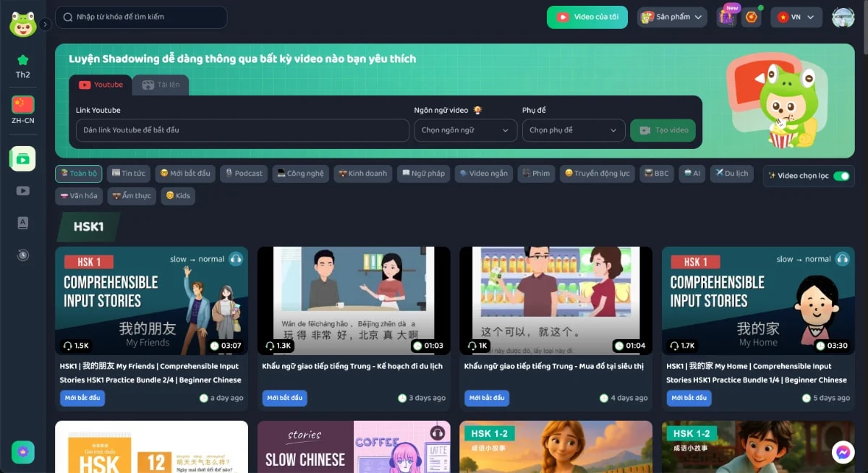This screenshot has width=868, height=473.
Task: Click the orange hexagon badge icon near the avatar
Action: (x=752, y=16)
